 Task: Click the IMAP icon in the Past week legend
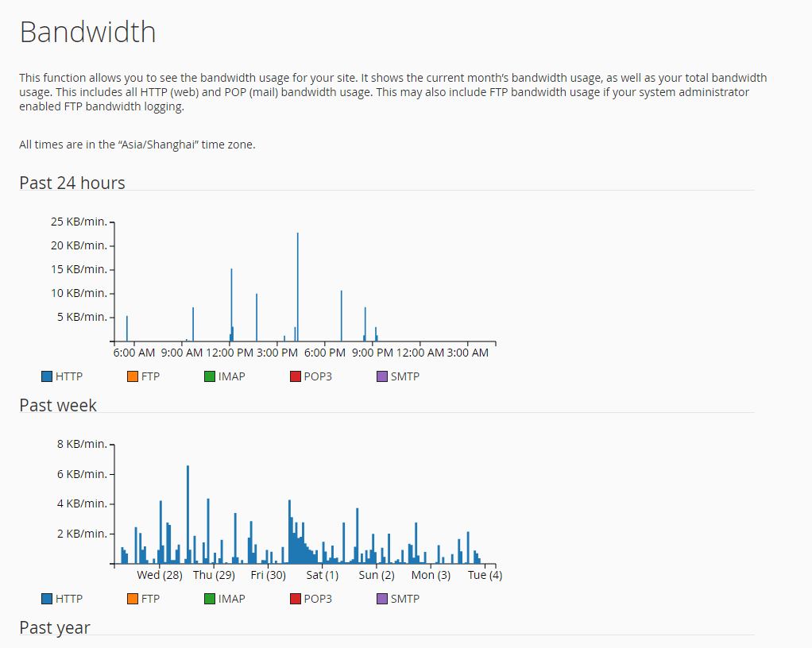click(210, 598)
